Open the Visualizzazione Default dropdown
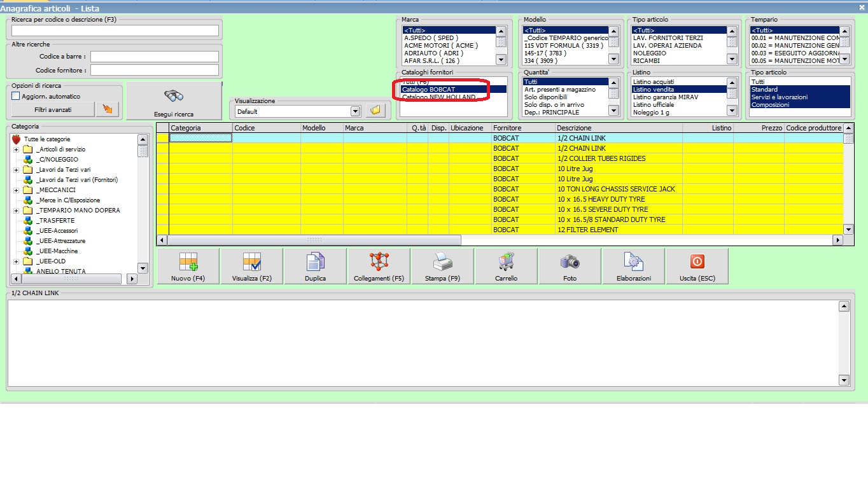 (x=355, y=111)
